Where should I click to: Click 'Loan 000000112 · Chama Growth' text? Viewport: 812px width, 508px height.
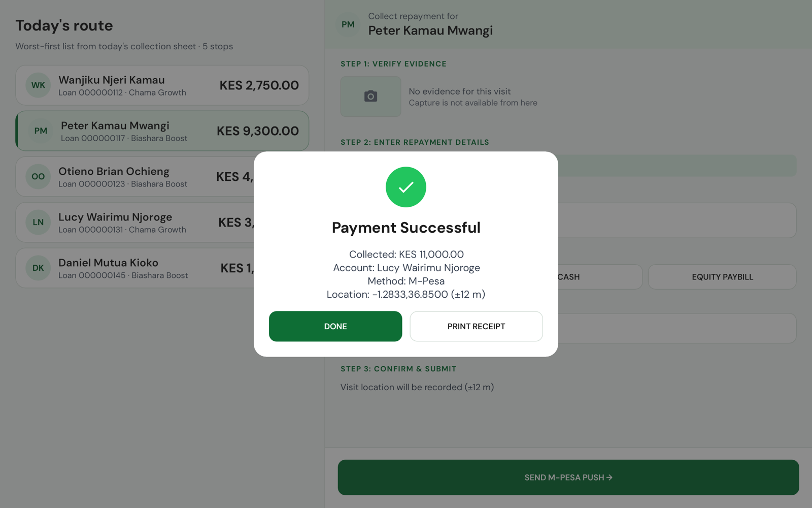tap(122, 92)
